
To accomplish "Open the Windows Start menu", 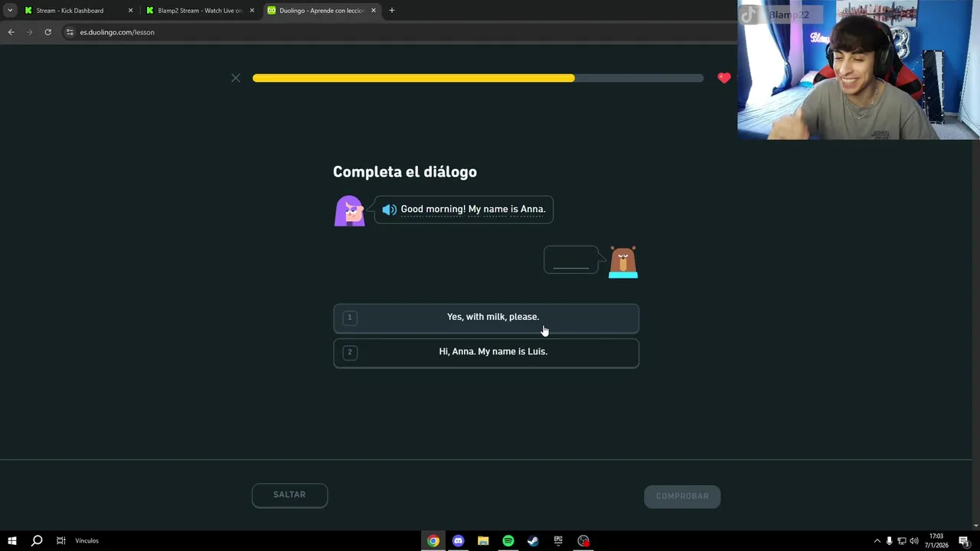I will click(x=11, y=541).
